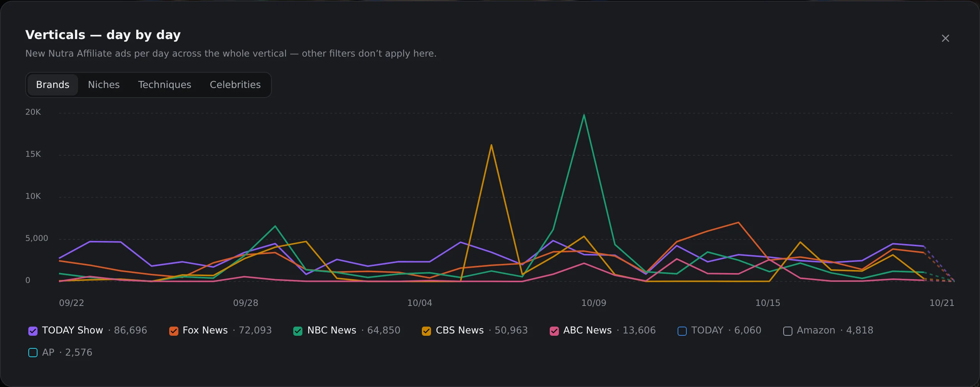
Task: Click the NBC News peak near 10/09
Action: pos(584,115)
